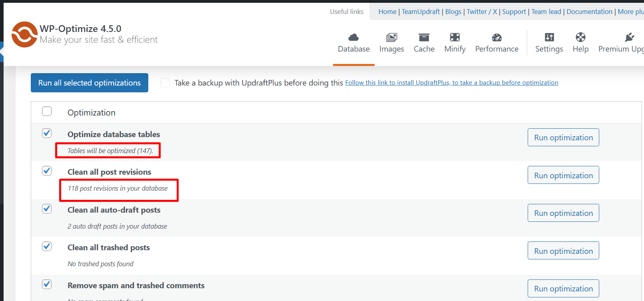Image resolution: width=644 pixels, height=301 pixels.
Task: Run optimization for Clean all trashed posts
Action: click(x=563, y=251)
